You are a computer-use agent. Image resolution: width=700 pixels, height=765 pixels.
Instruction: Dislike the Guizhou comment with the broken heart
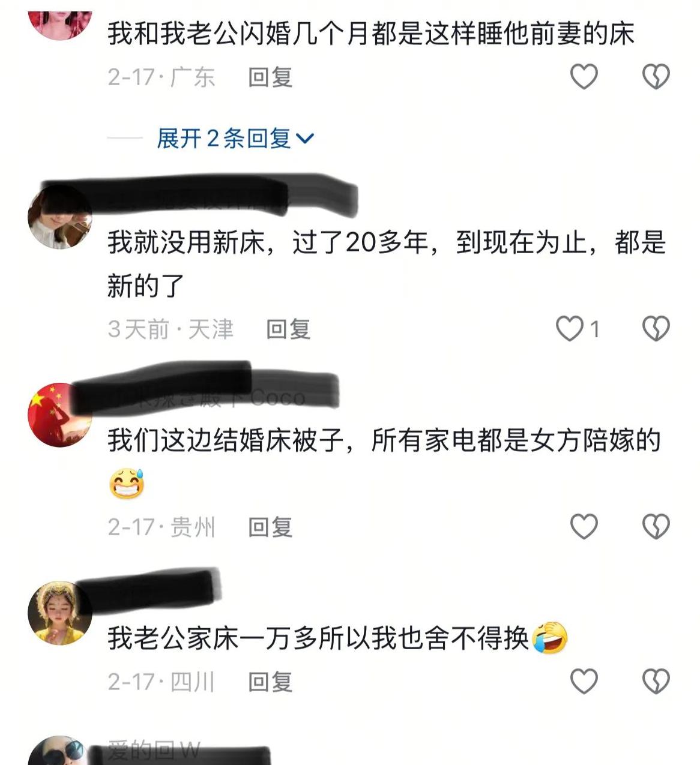pyautogui.click(x=656, y=527)
